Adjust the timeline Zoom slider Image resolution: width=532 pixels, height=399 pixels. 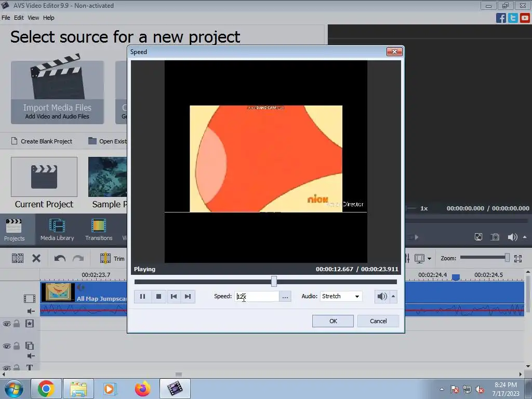click(507, 258)
